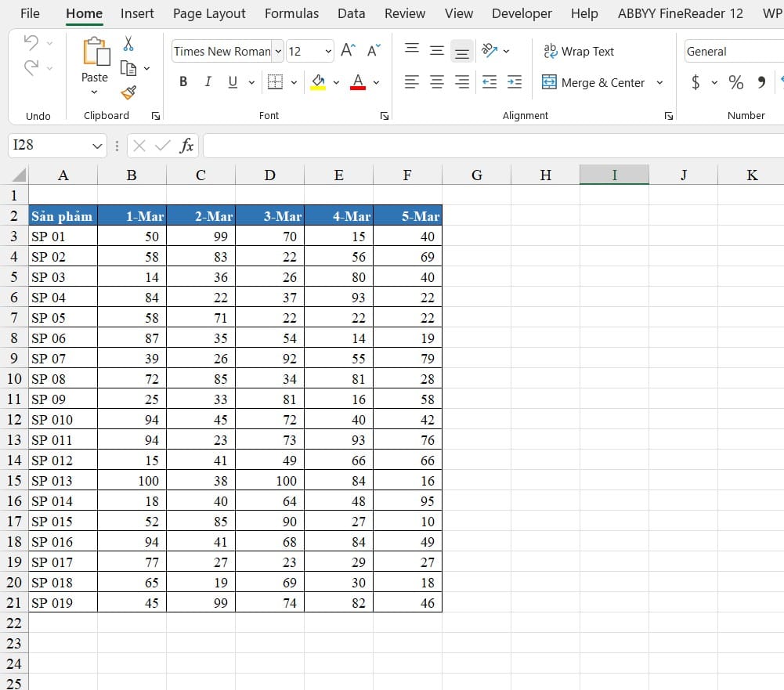This screenshot has height=690, width=784.
Task: Open the font name dropdown
Action: [277, 51]
